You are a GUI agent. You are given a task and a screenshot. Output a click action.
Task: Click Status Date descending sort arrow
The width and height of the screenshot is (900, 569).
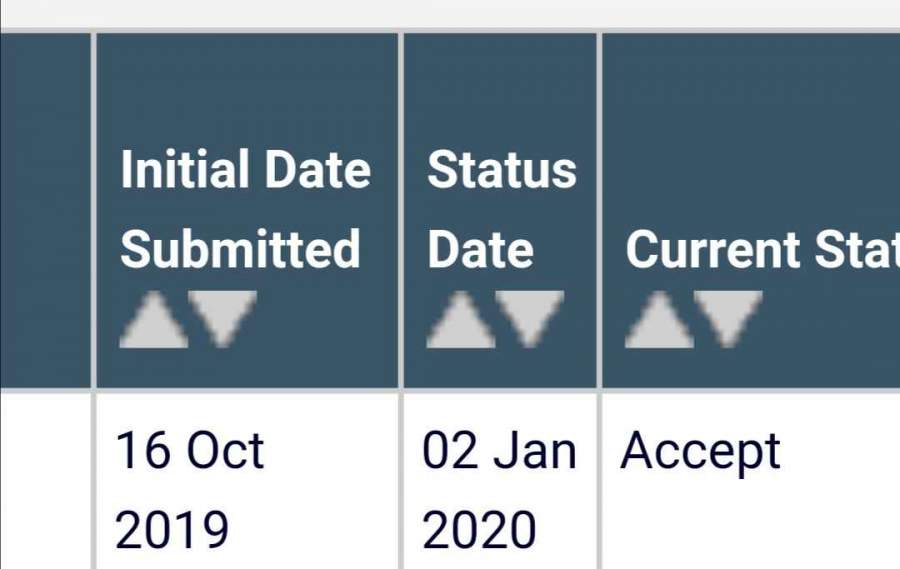click(531, 319)
